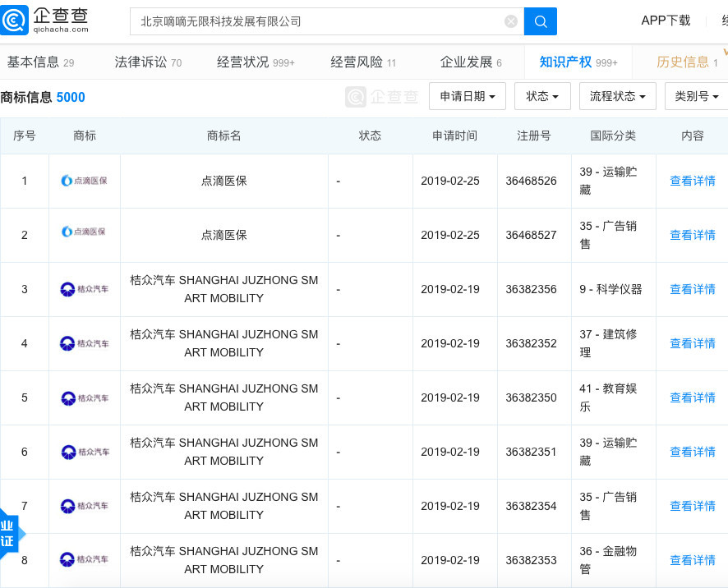Expand the 申请日期 filter dropdown
728x588 pixels.
point(467,96)
